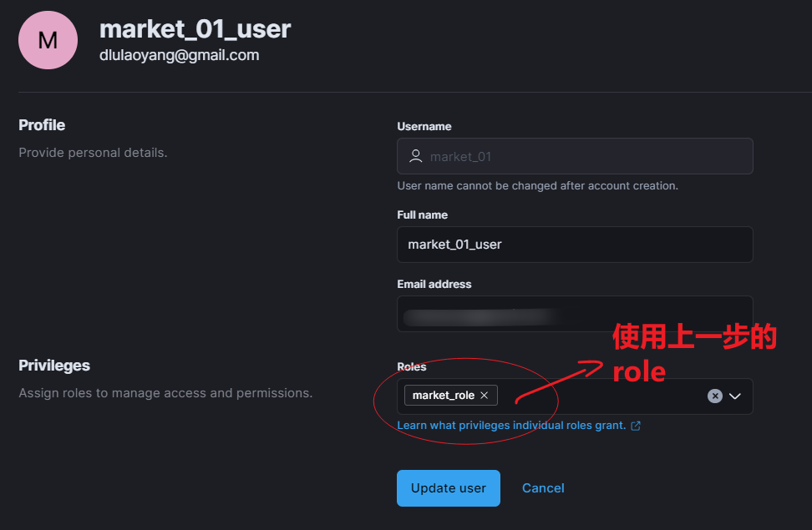Clear all selected roles with circled X
The width and height of the screenshot is (812, 530).
point(714,396)
